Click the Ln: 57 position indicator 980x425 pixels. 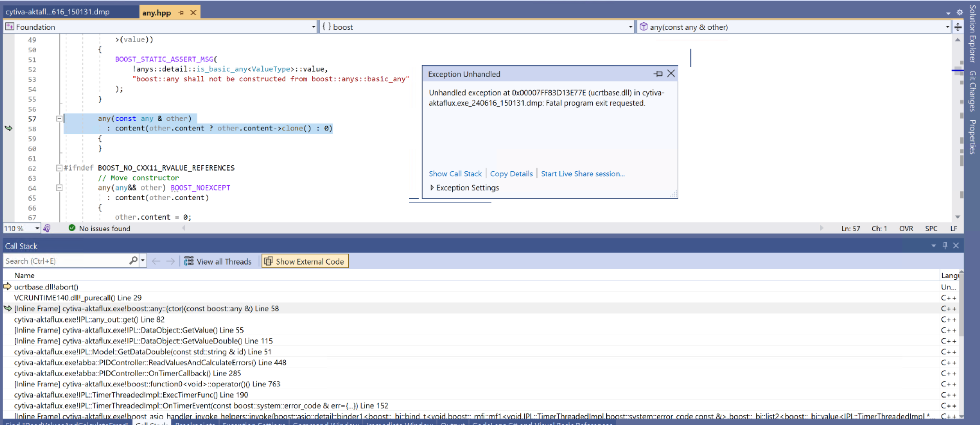(x=850, y=229)
